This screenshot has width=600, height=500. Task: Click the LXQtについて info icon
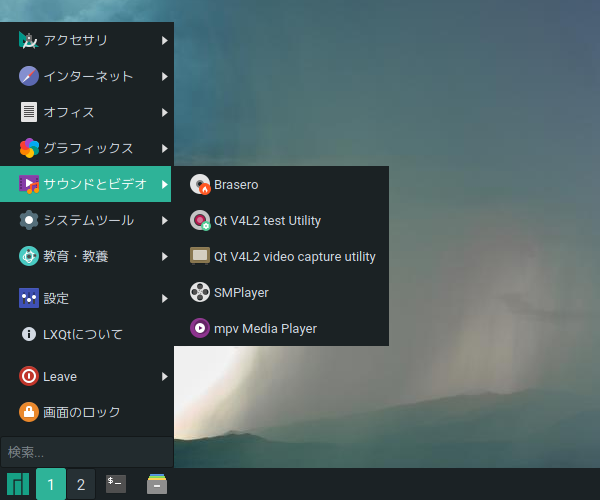click(29, 334)
